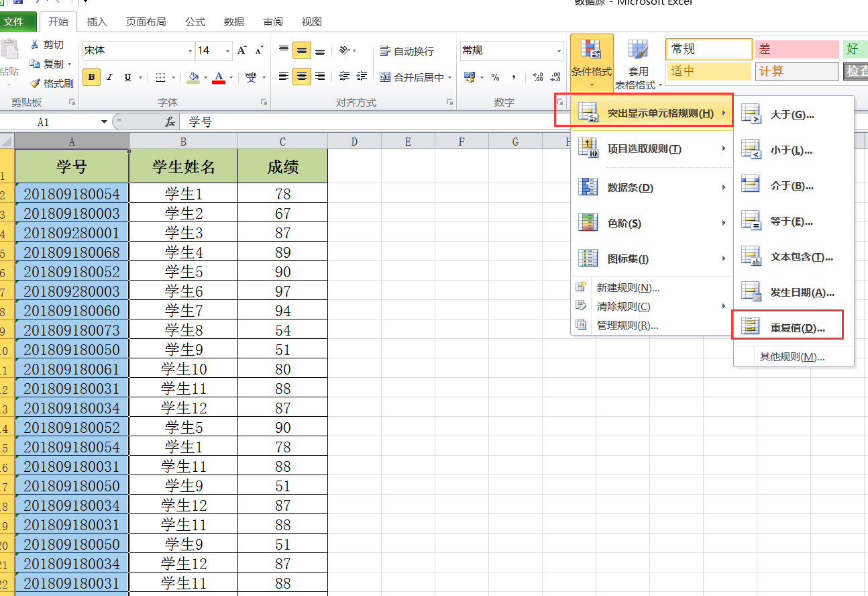Image resolution: width=868 pixels, height=596 pixels.
Task: Click Manage Rules (管理规则) entry
Action: tap(651, 326)
